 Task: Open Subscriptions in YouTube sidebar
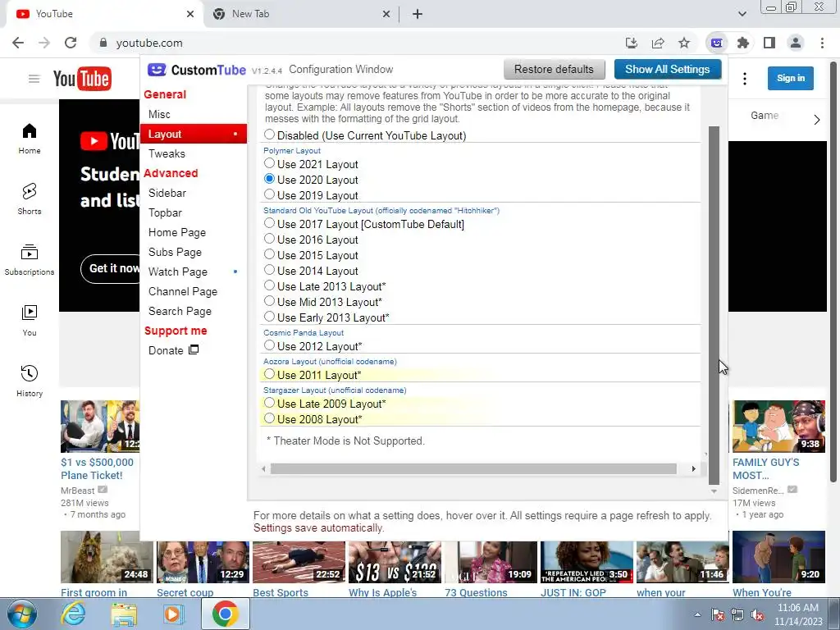tap(30, 260)
